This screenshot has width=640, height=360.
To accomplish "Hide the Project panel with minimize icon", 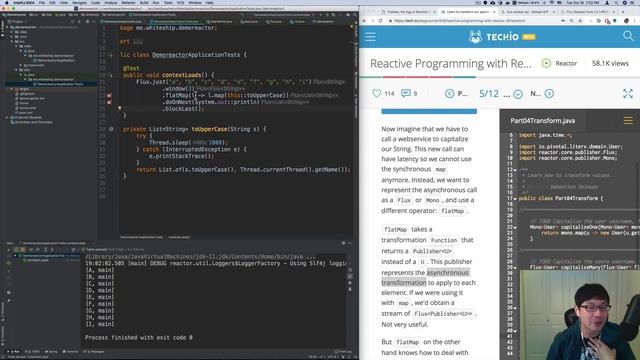I will 93,21.
